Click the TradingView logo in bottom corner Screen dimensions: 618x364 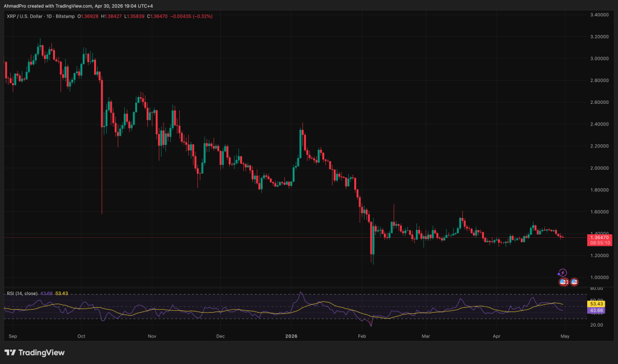point(34,353)
